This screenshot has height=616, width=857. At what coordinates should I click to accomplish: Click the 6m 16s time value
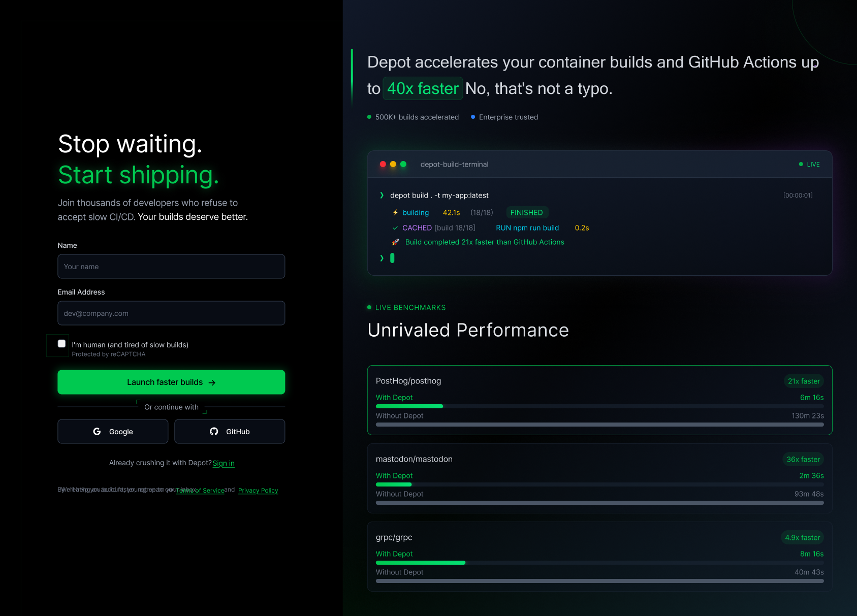[x=812, y=398]
